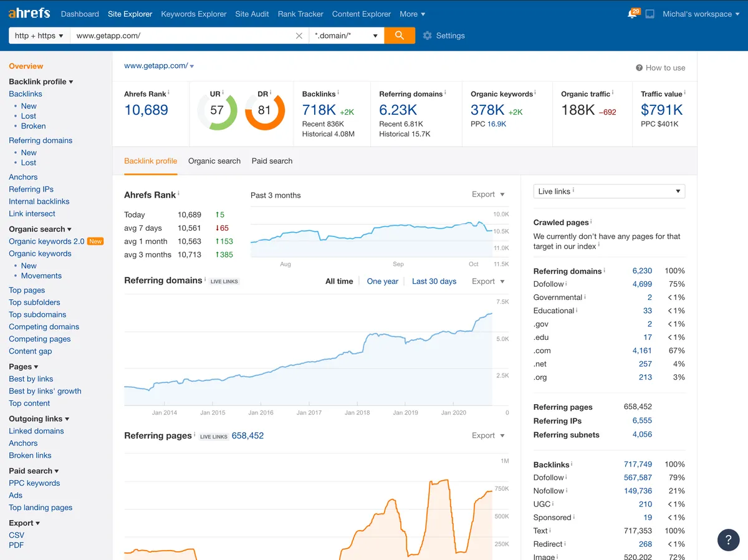The height and width of the screenshot is (560, 748).
Task: Export as CSV from sidebar
Action: (17, 535)
